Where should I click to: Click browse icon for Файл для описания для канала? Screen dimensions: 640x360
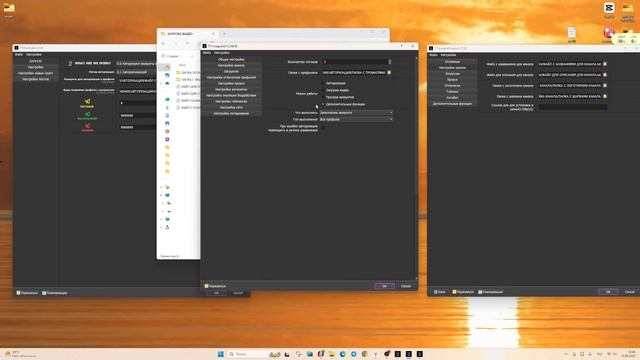[x=605, y=75]
